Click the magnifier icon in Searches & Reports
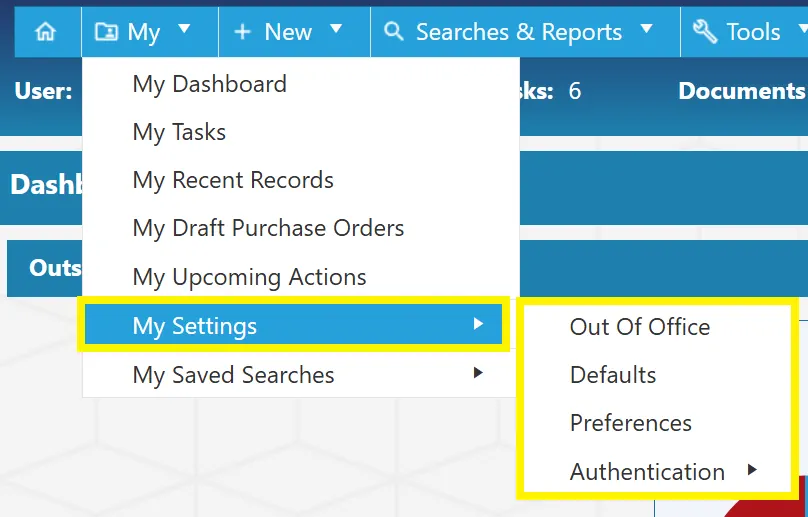Screen dimensions: 808x517 394,31
